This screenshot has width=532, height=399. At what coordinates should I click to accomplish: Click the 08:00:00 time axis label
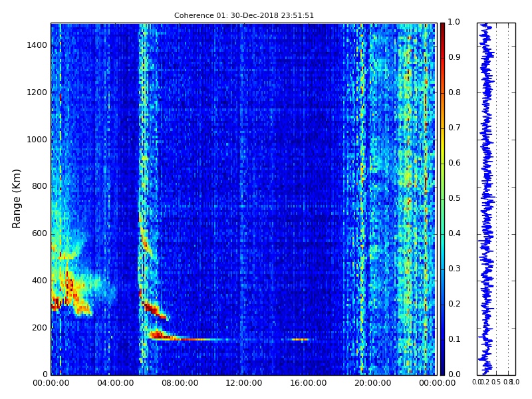click(180, 383)
